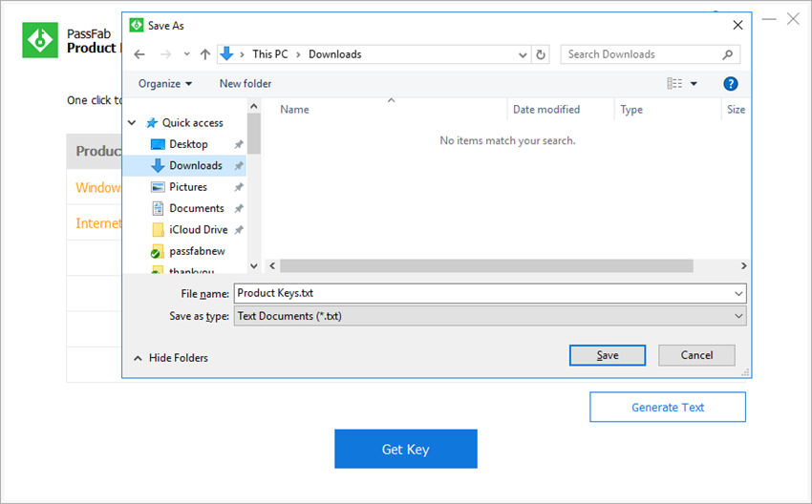Close the Save As dialog

point(737,26)
